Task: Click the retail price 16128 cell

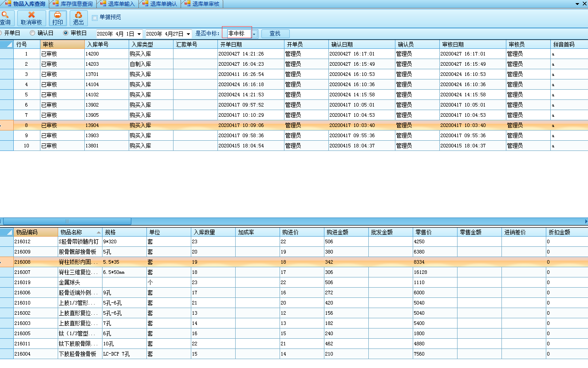Action: [435, 272]
